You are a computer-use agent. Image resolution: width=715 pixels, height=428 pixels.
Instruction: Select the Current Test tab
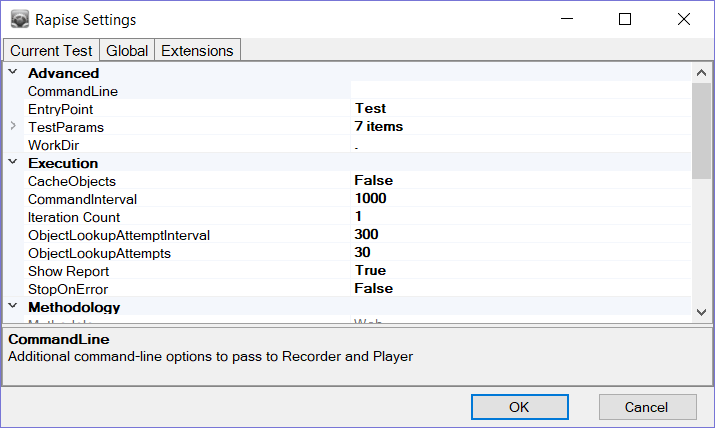click(x=51, y=50)
